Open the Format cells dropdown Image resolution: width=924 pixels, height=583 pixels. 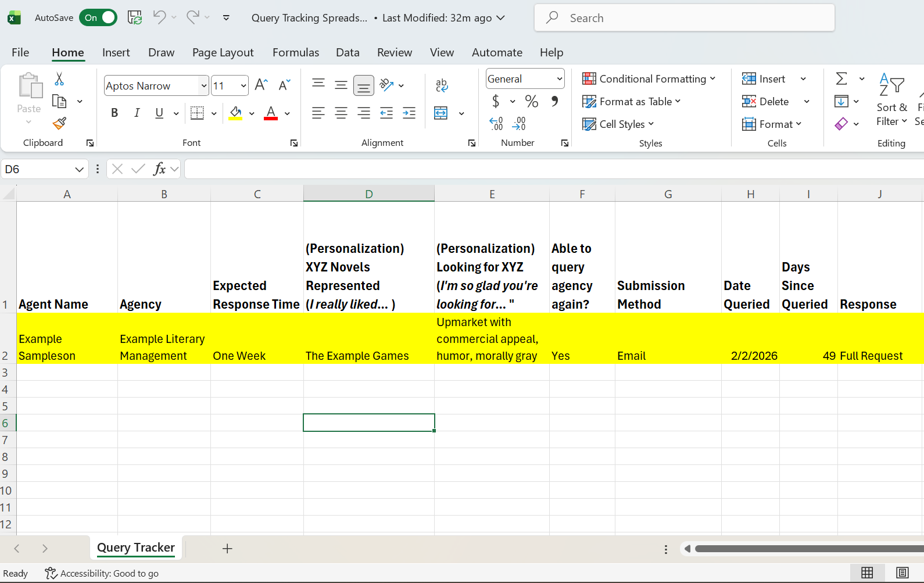pyautogui.click(x=772, y=124)
